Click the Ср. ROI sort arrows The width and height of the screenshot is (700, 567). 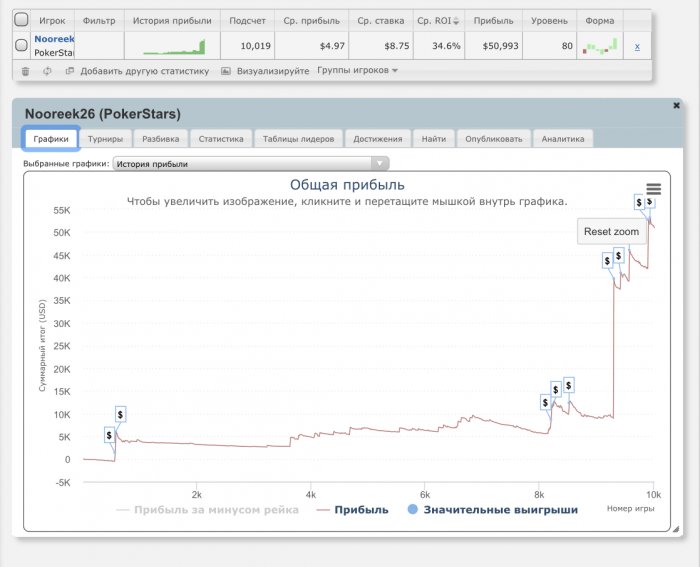click(456, 21)
